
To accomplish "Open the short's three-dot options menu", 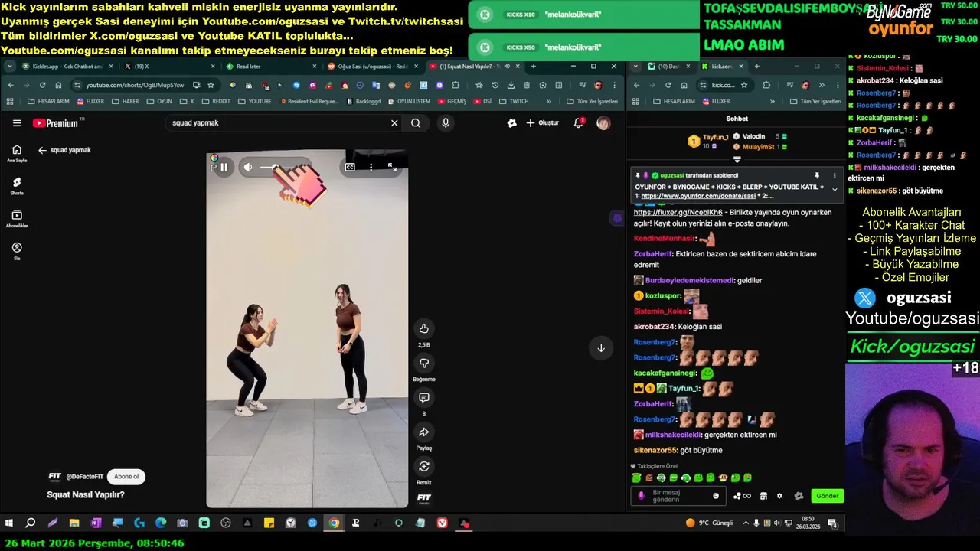I will [371, 167].
